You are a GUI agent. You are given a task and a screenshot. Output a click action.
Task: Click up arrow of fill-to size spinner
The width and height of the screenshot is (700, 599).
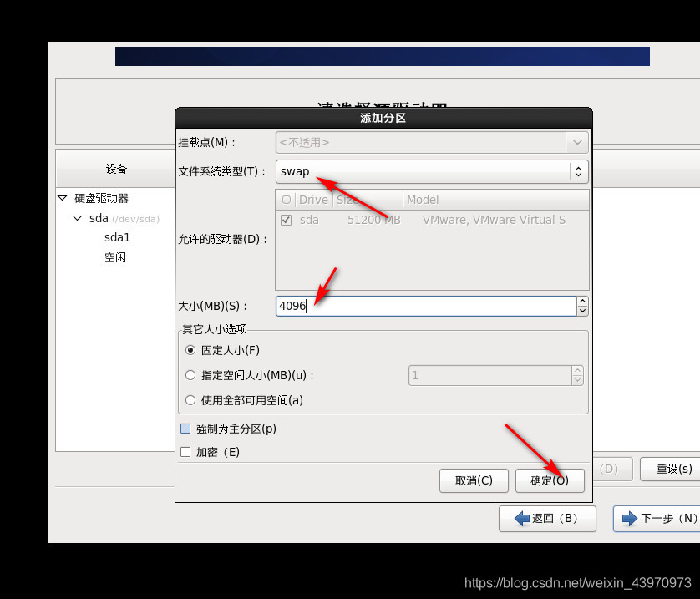click(577, 370)
